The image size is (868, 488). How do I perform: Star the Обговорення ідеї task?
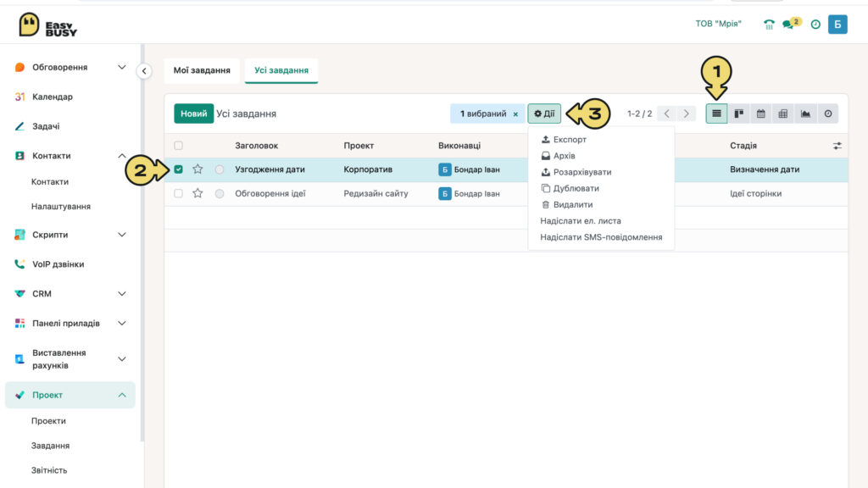pyautogui.click(x=198, y=193)
